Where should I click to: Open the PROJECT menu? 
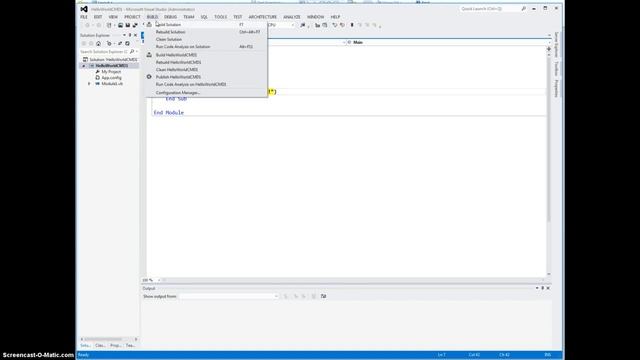point(132,17)
